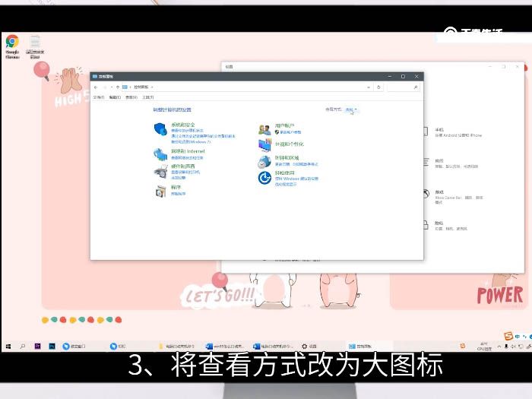This screenshot has height=399, width=532.
Task: Open the 手机 category in Settings window
Action: (x=454, y=132)
